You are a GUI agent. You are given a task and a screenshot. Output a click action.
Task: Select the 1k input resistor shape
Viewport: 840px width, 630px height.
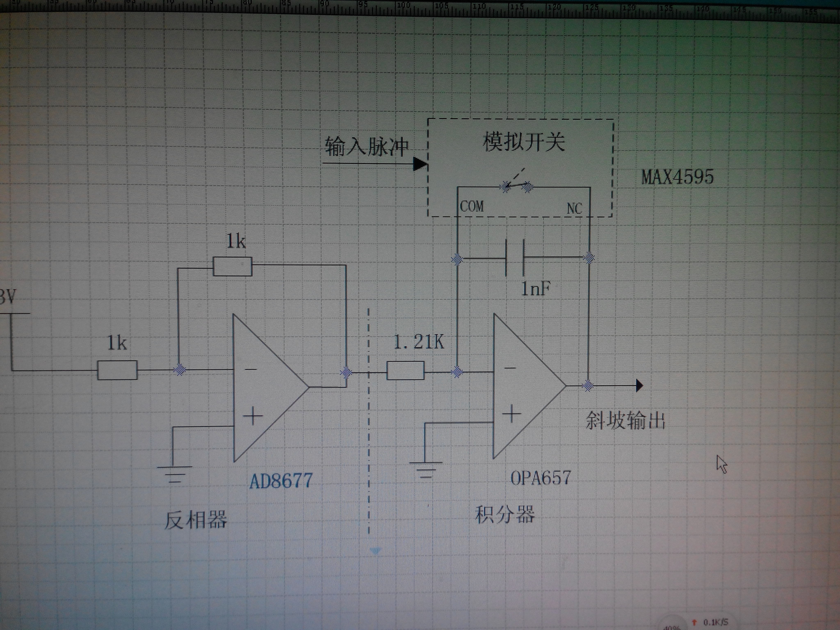pyautogui.click(x=117, y=370)
